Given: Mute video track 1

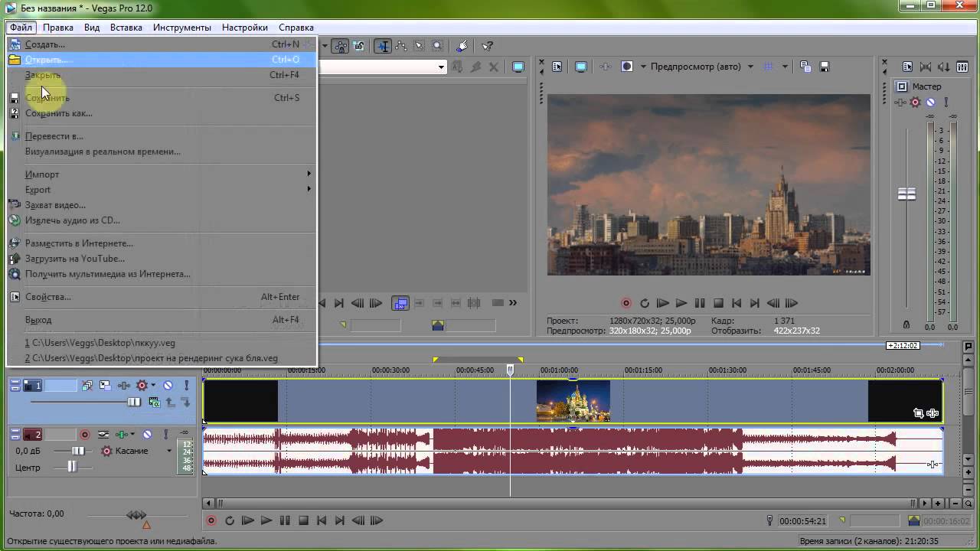Looking at the screenshot, I should [x=168, y=385].
